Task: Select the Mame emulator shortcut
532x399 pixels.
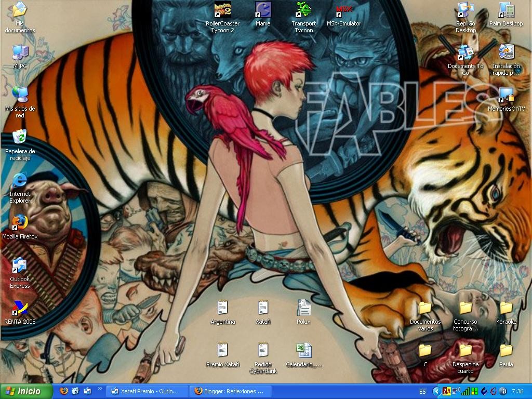Action: [x=263, y=14]
